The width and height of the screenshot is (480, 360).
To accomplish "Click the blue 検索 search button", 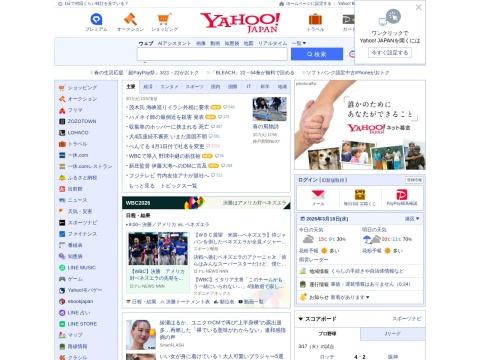I will (x=317, y=54).
